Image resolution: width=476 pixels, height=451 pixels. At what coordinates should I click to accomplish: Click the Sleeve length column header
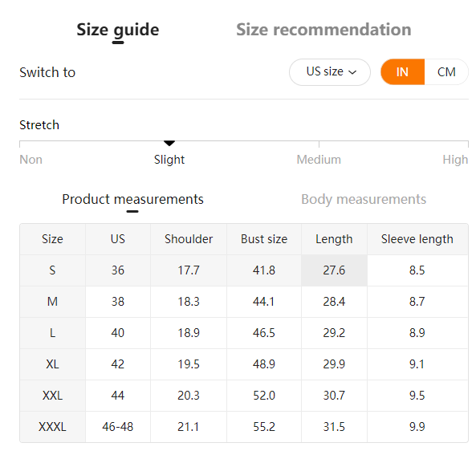point(417,239)
